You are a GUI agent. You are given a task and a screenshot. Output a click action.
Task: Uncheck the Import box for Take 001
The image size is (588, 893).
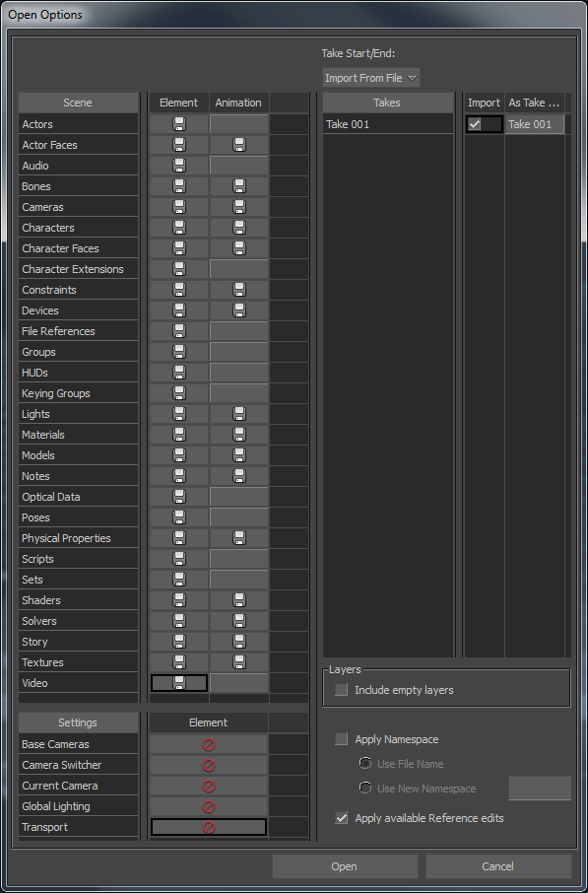pyautogui.click(x=475, y=123)
